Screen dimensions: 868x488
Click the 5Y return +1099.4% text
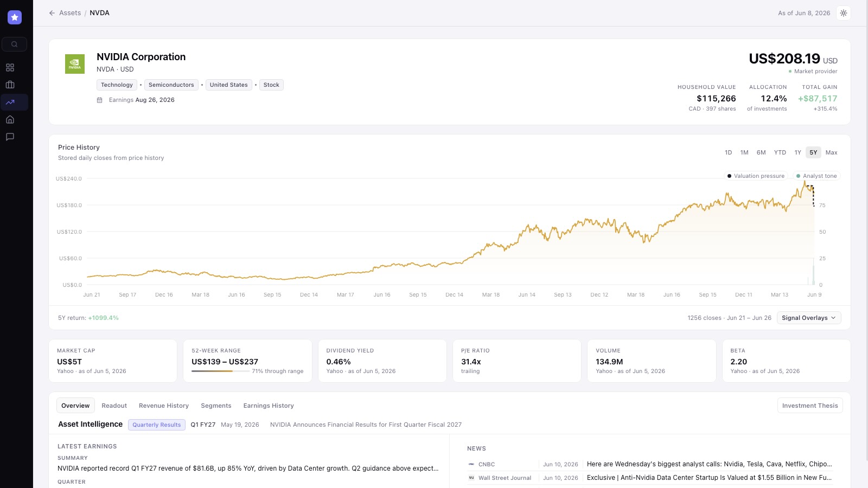88,318
